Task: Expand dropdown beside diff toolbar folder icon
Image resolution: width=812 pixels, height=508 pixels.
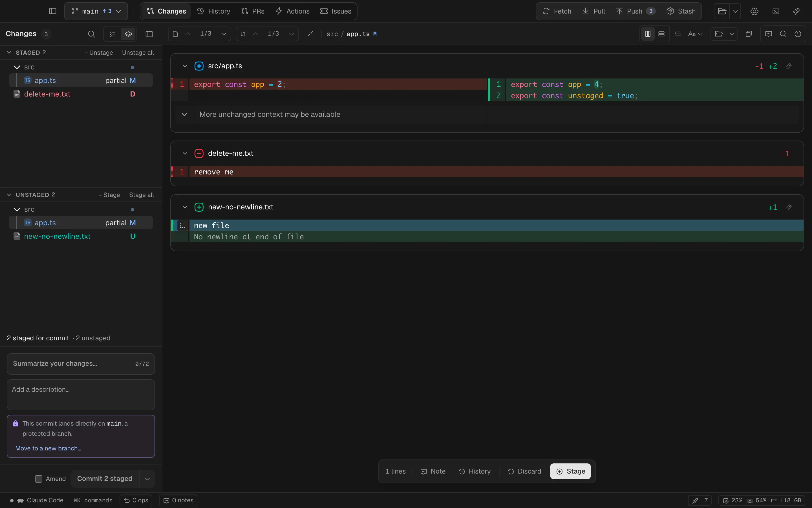Action: click(x=732, y=34)
